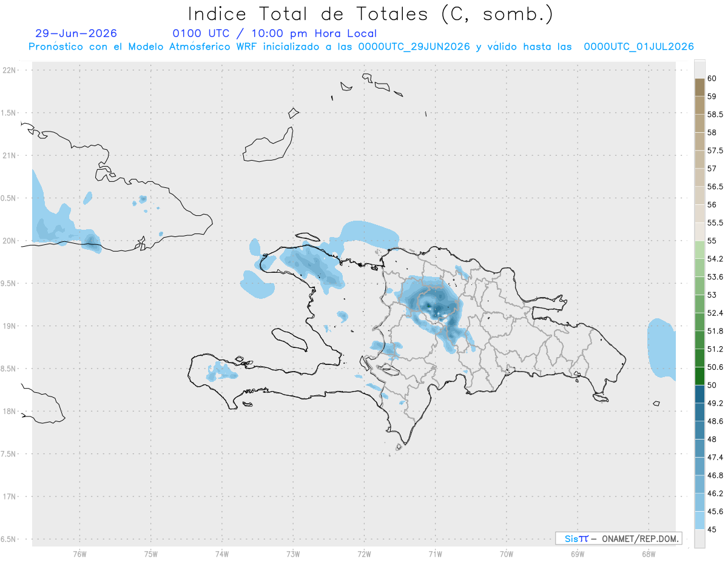The width and height of the screenshot is (728, 562).
Task: Pick the dark green swatch between 50 and 50.6
Action: click(x=699, y=376)
